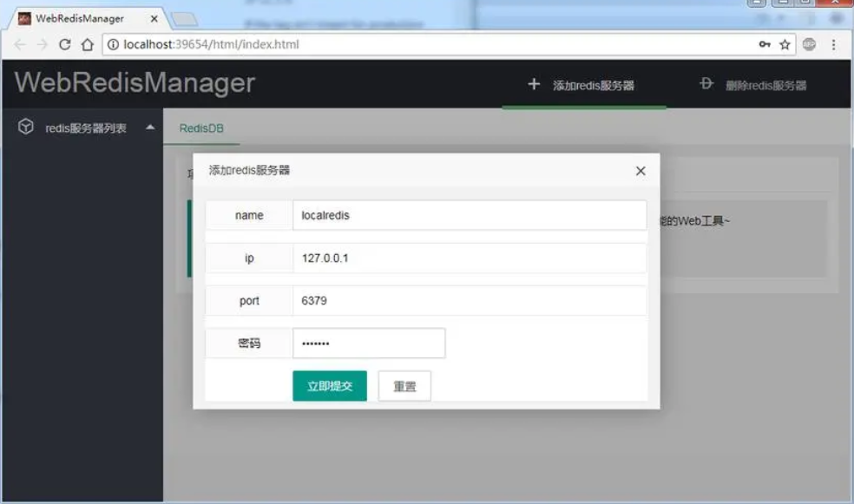Click the ip label in the dialog
The height and width of the screenshot is (504, 854).
point(249,258)
